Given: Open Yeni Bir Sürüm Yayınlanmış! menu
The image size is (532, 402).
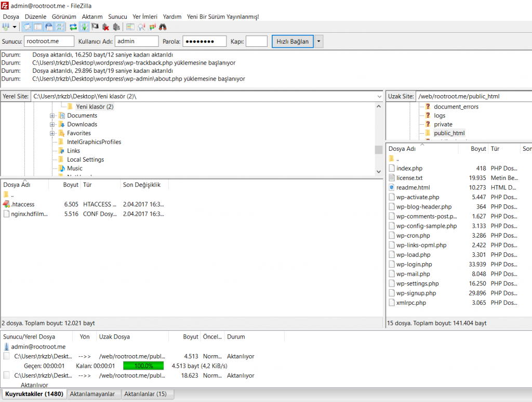Looking at the screenshot, I should [223, 17].
